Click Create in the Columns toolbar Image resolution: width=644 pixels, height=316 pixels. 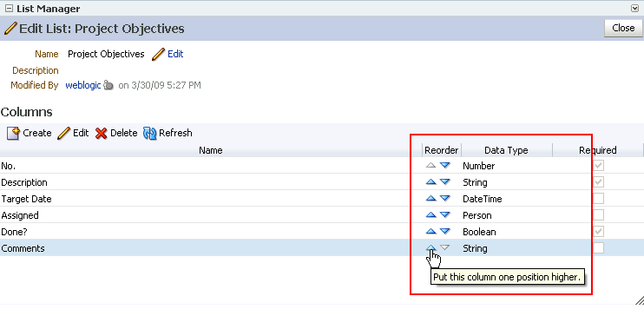coord(30,133)
